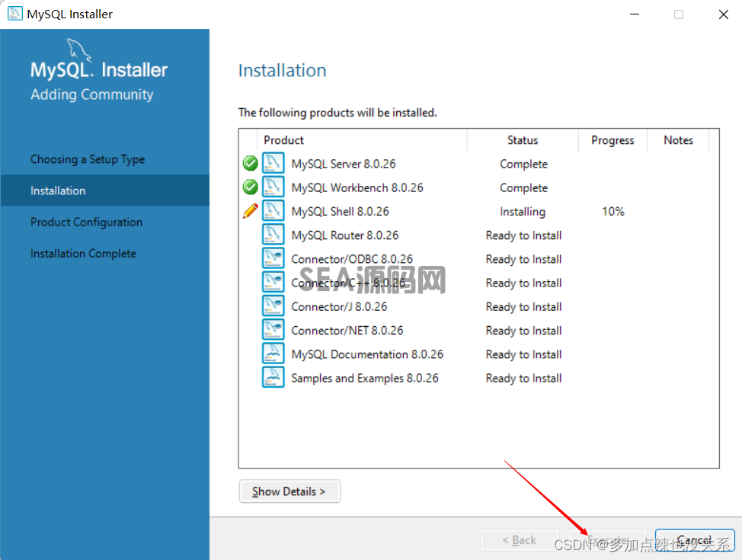The height and width of the screenshot is (560, 742).
Task: Click the Cancel button
Action: pos(694,540)
